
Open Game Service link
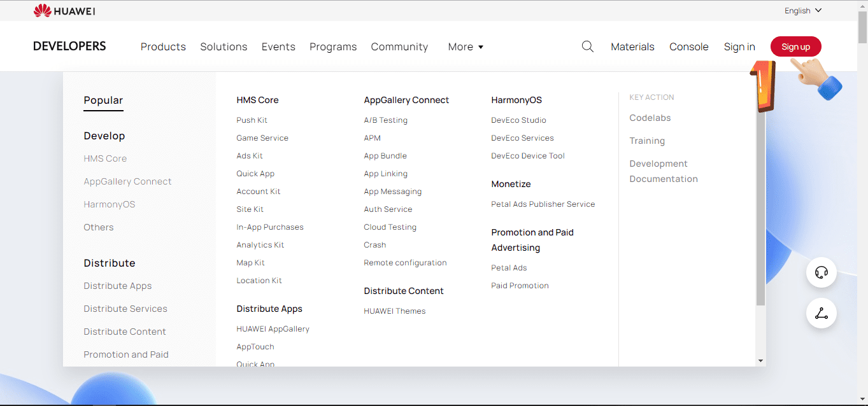pos(262,138)
